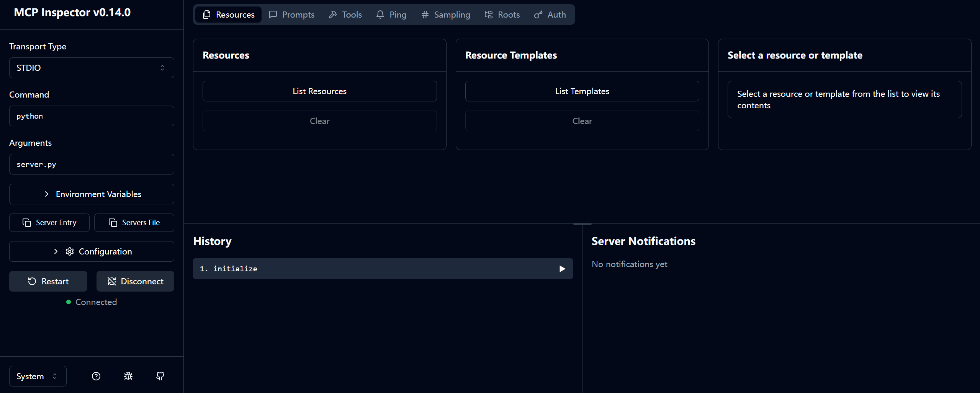The height and width of the screenshot is (393, 980).
Task: Open the Sampling tab
Action: click(x=446, y=15)
